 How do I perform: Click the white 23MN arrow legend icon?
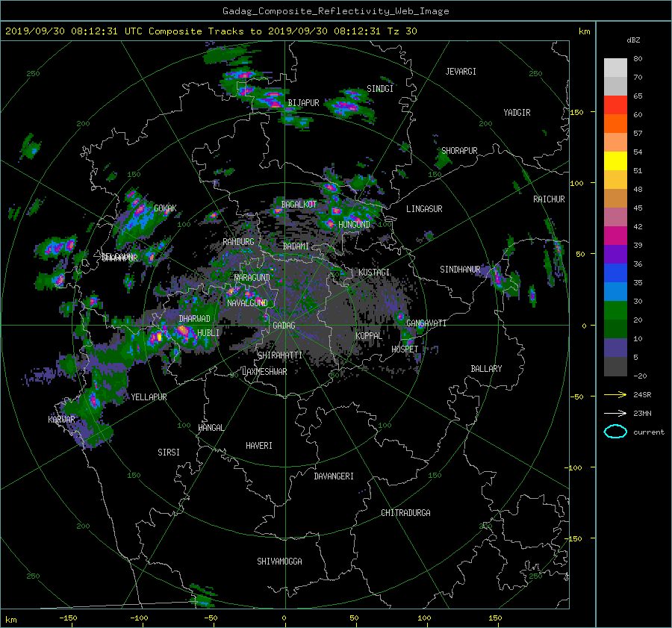pyautogui.click(x=615, y=413)
